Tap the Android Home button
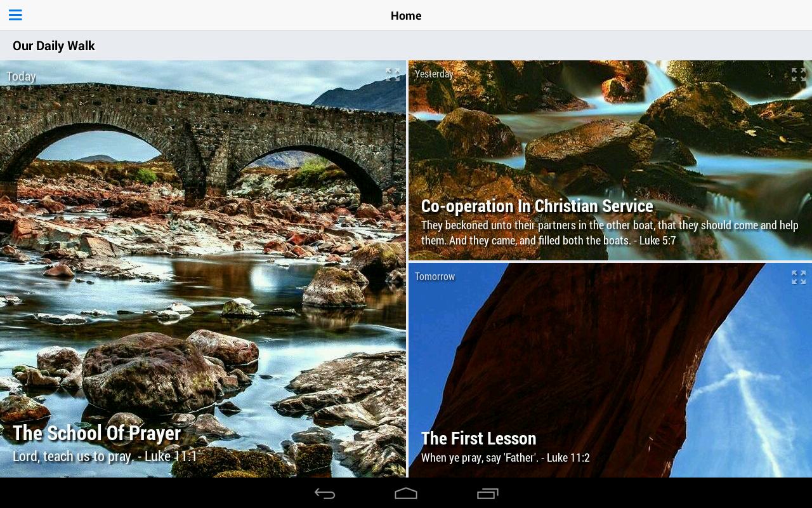812x508 pixels. point(406,493)
